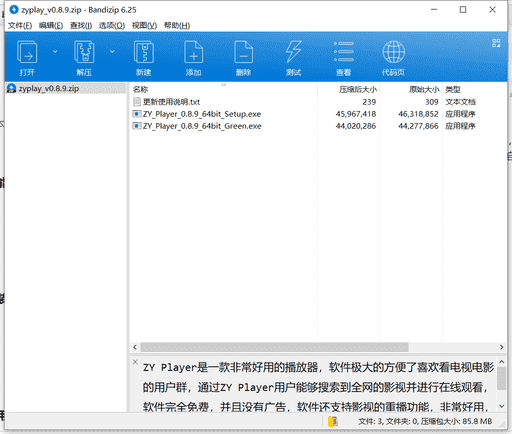Close the archive comment pane with the X

coord(135,362)
